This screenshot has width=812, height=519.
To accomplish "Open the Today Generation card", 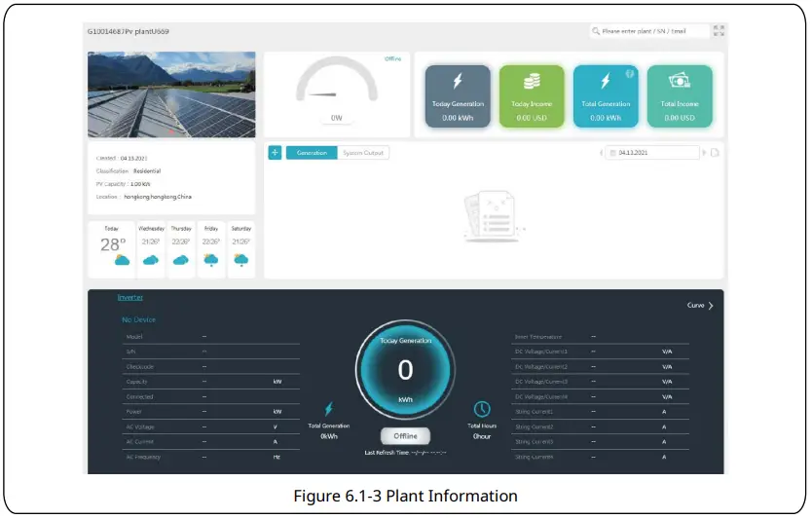I will point(458,96).
